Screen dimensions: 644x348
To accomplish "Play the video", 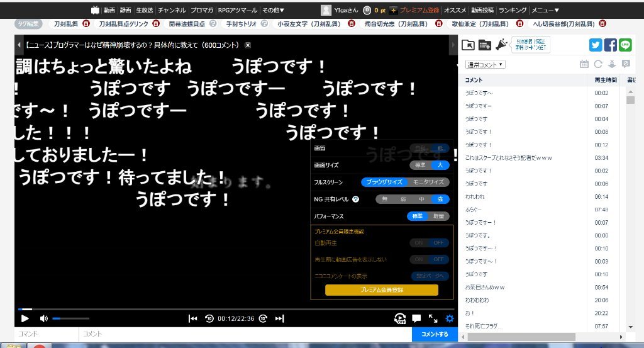I will 25,318.
